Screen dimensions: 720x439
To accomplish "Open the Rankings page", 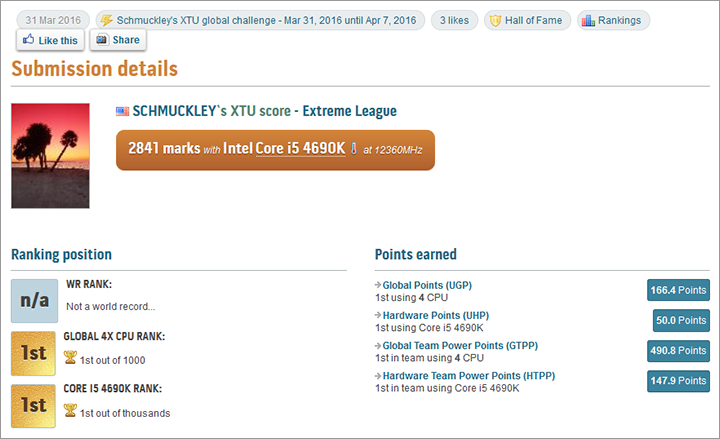I will [x=613, y=20].
